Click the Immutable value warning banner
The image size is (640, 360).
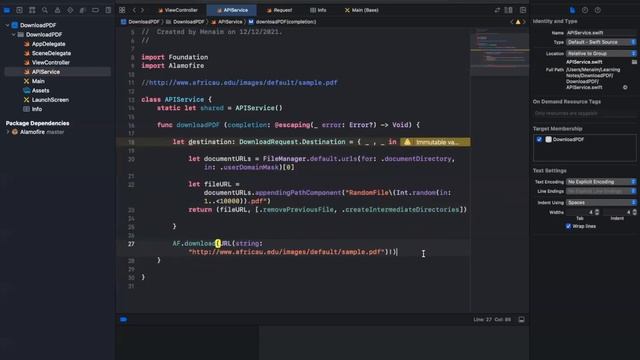point(435,142)
